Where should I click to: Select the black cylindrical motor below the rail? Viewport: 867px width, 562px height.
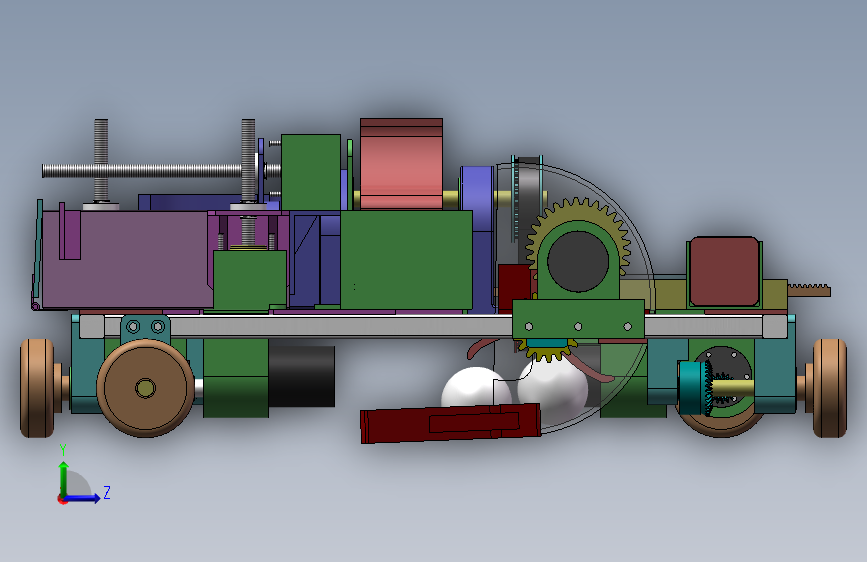pyautogui.click(x=301, y=377)
